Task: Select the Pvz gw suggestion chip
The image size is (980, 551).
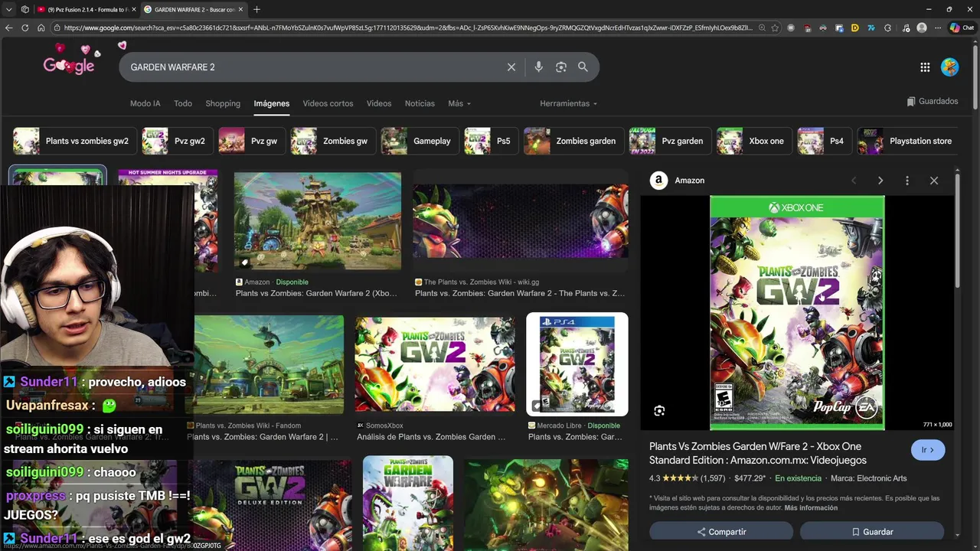Action: point(251,141)
